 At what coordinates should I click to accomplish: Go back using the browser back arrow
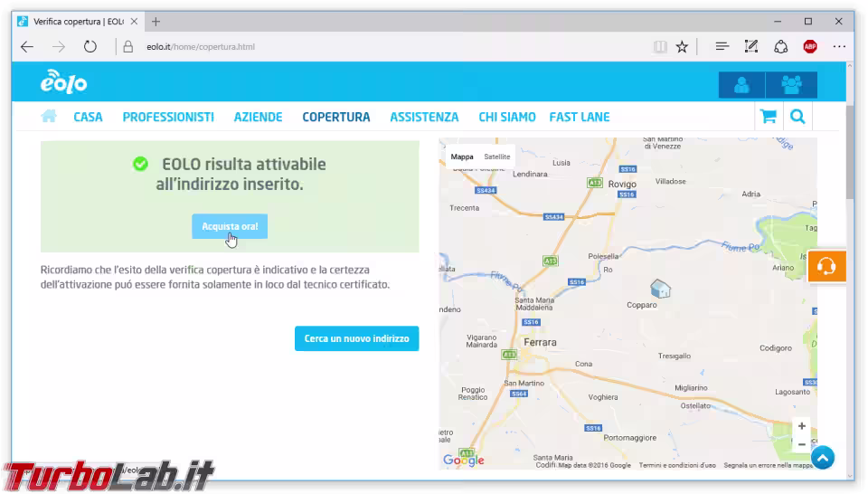point(27,47)
